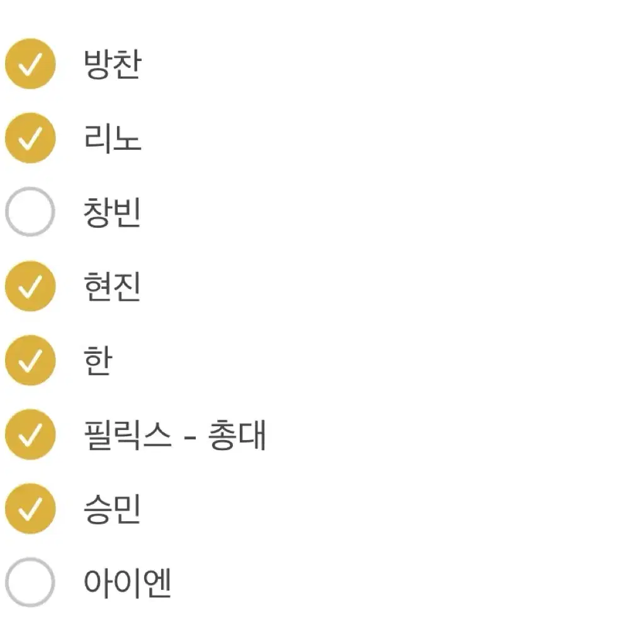Enable the unchecked 아이엔 checkbox
This screenshot has width=644, height=644.
click(30, 582)
